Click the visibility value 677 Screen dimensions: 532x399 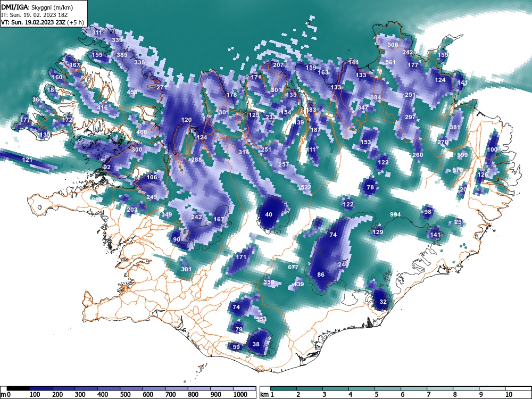[x=293, y=267]
